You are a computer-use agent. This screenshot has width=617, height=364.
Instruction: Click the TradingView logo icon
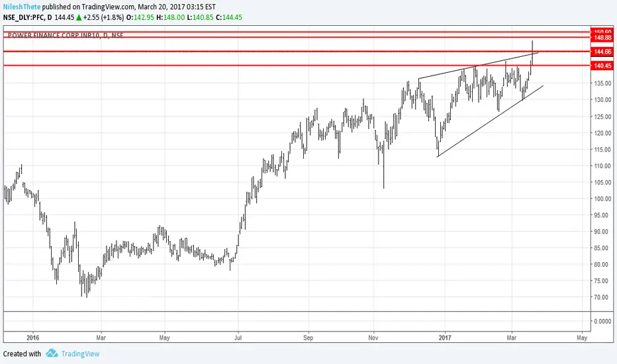[52, 353]
